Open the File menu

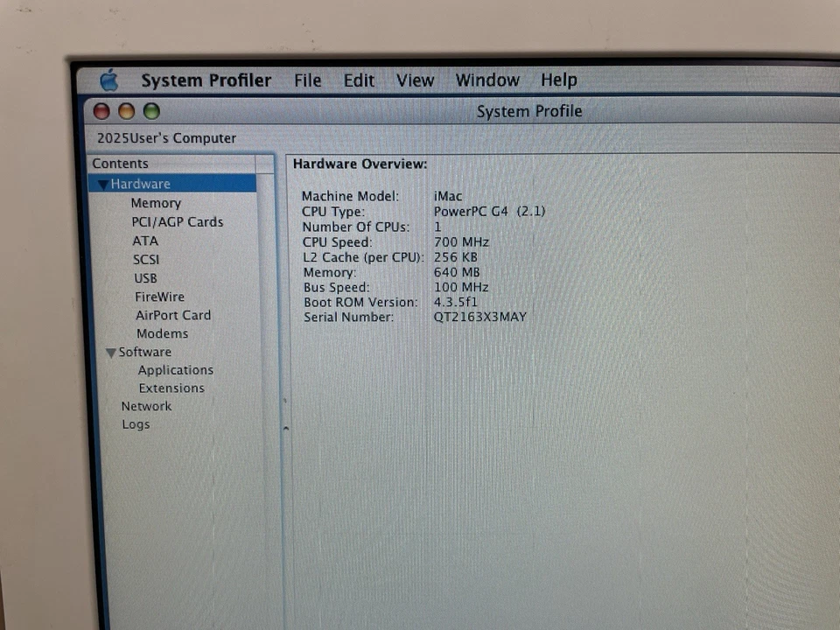307,80
